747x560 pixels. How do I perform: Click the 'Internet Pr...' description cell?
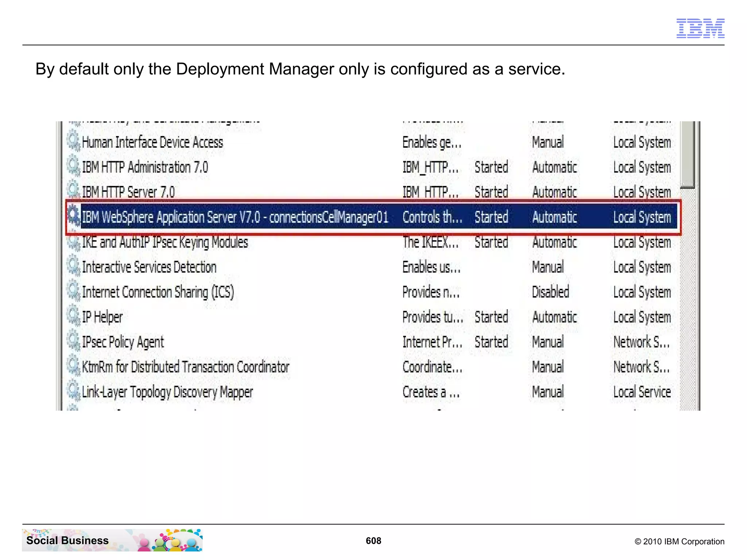pyautogui.click(x=432, y=342)
